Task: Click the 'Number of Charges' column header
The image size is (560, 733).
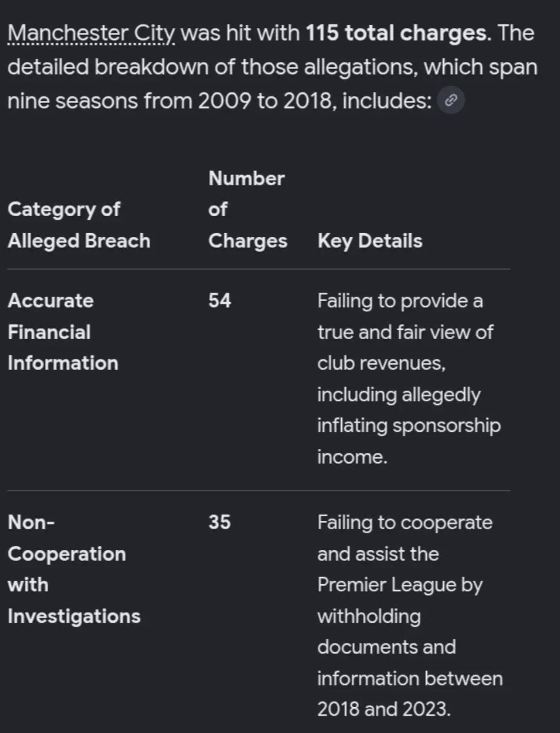Action: point(248,210)
